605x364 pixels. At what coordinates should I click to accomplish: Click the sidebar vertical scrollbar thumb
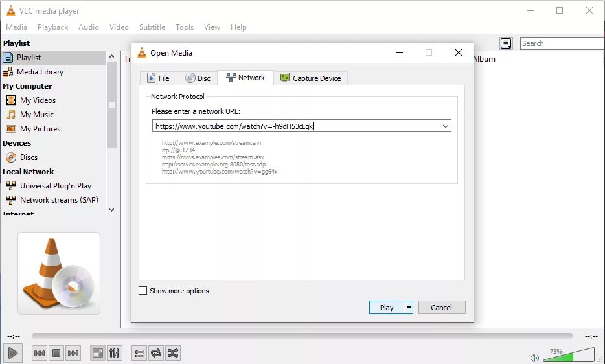[x=111, y=105]
